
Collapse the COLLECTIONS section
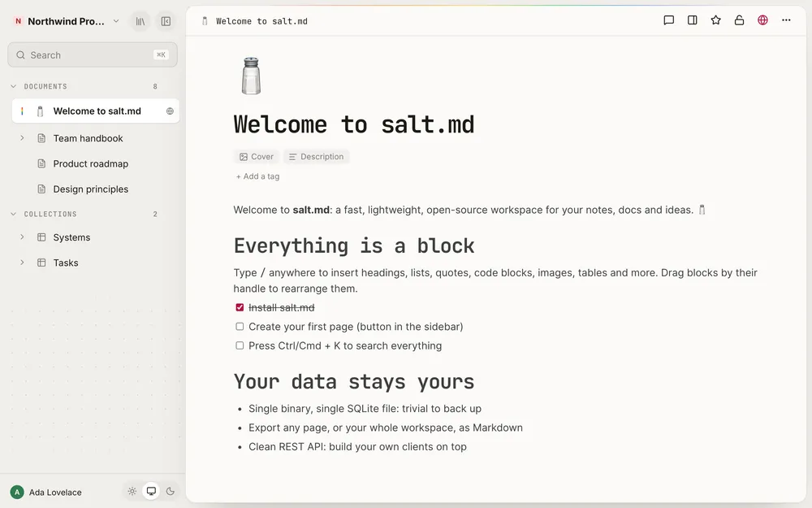(x=14, y=214)
